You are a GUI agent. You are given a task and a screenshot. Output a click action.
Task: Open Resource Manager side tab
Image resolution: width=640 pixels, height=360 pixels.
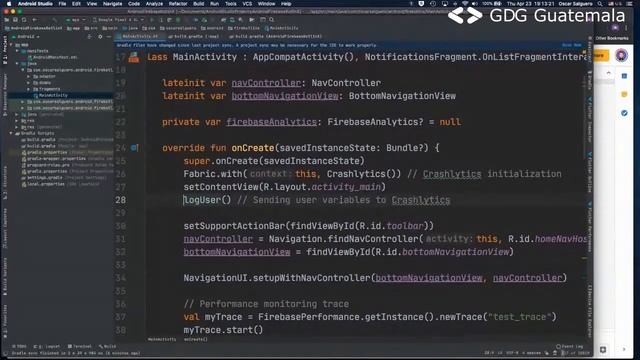(x=5, y=95)
